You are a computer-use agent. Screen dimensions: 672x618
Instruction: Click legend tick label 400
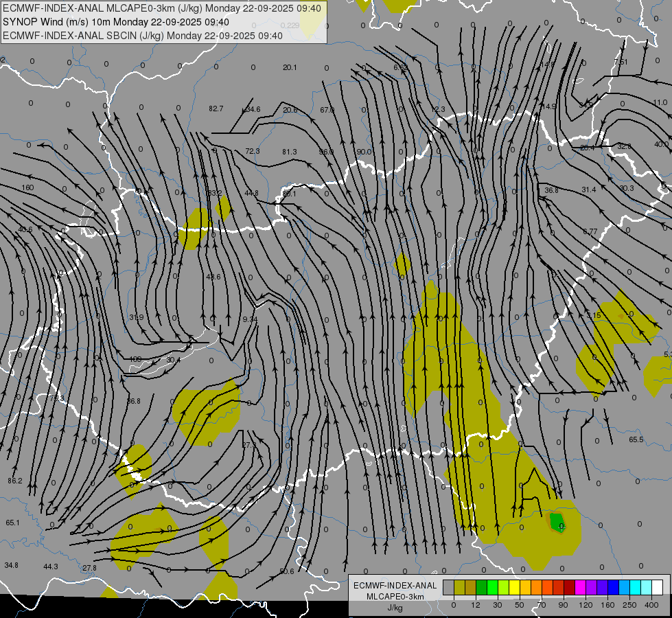click(x=651, y=605)
